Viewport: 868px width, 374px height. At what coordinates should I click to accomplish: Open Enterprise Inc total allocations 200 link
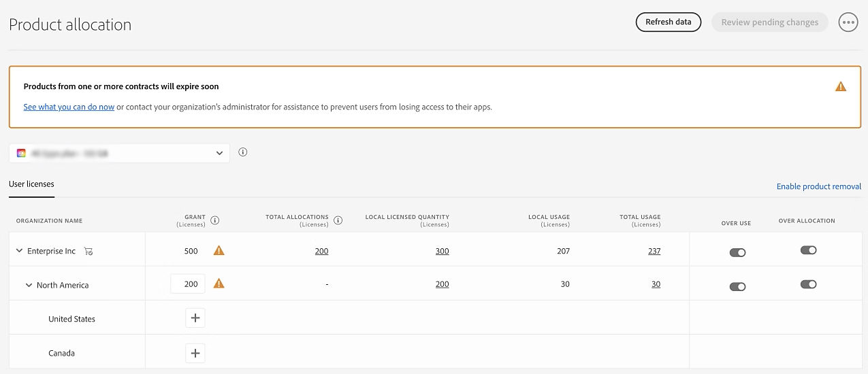click(x=321, y=251)
